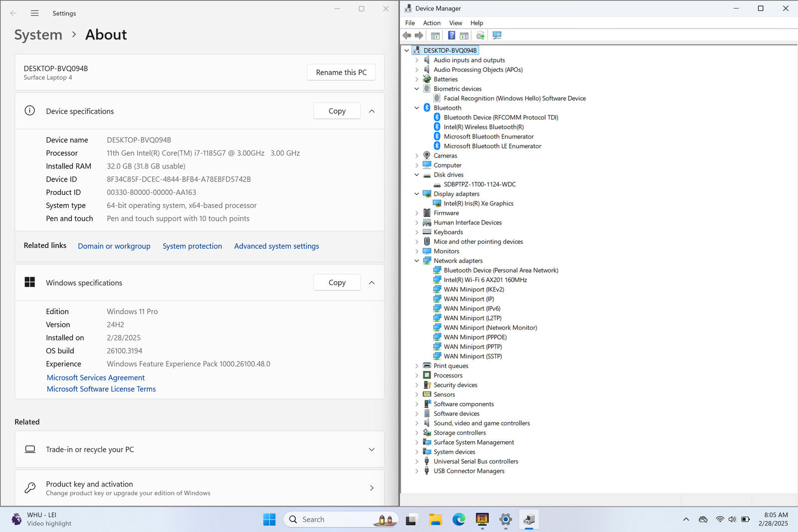This screenshot has width=798, height=532.
Task: Select Intel(R) Iris(R) Xe Graphics
Action: (479, 203)
